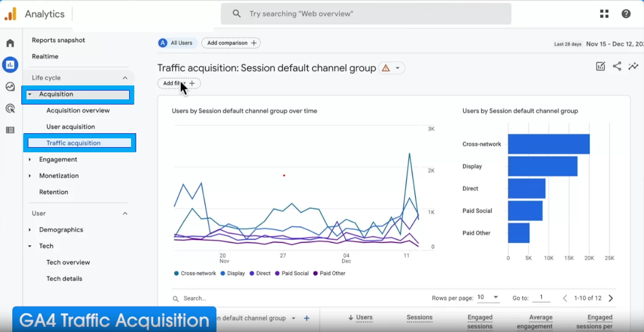This screenshot has height=332, width=644.
Task: Click the Paid Social bar in chart
Action: click(x=525, y=211)
